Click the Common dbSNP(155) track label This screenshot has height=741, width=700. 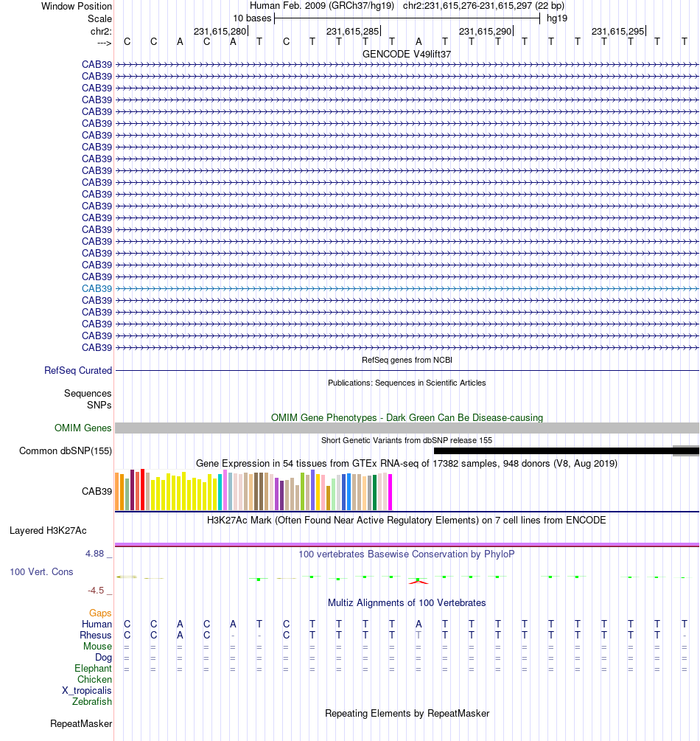click(x=66, y=450)
